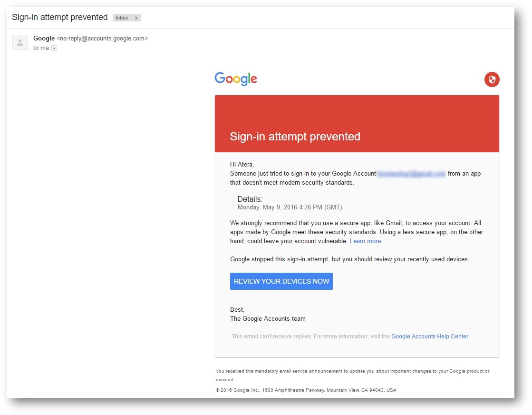
Task: Click the Google Inc. copyright address footer
Action: coord(306,390)
